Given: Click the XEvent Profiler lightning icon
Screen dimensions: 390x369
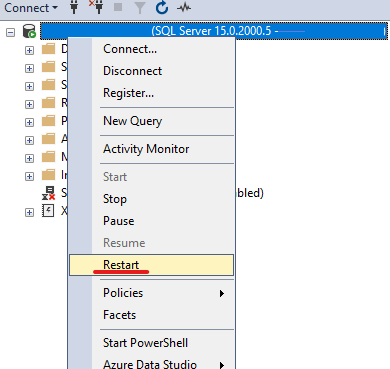Looking at the screenshot, I should pyautogui.click(x=48, y=211).
